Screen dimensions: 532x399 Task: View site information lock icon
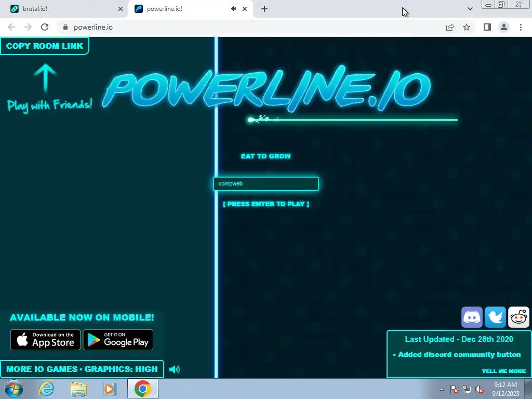coord(65,27)
